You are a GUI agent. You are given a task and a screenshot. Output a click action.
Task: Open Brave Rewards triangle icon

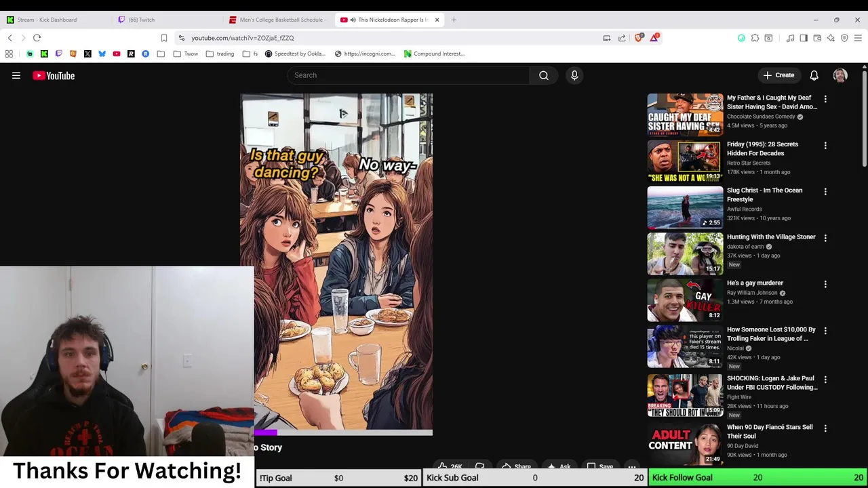click(654, 38)
